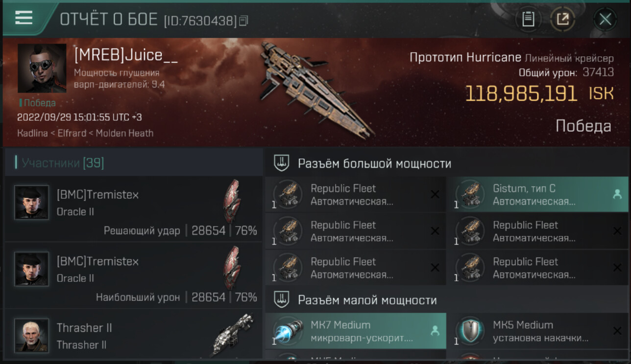631x364 pixels.
Task: Click the MK5 Medium shield module icon
Action: [470, 331]
